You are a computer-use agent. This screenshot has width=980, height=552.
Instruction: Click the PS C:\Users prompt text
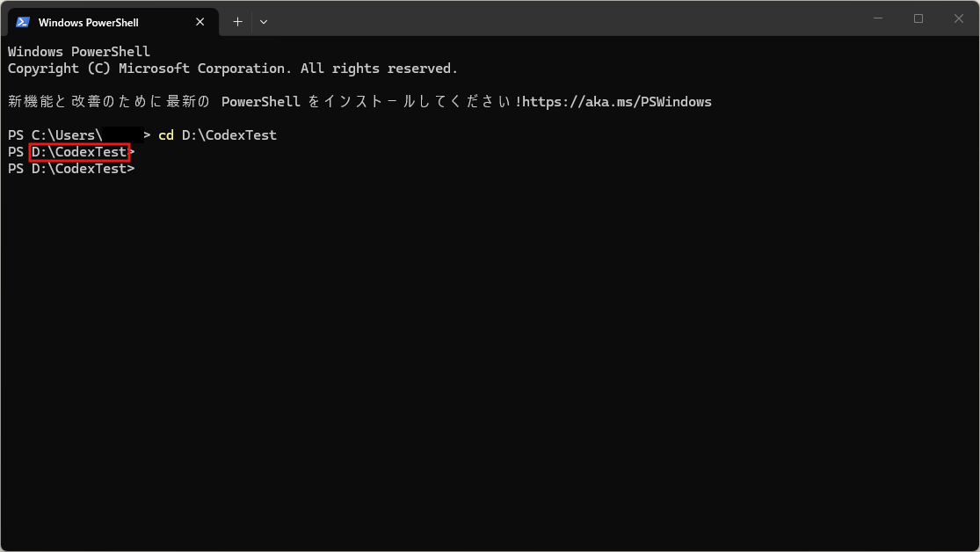(54, 135)
